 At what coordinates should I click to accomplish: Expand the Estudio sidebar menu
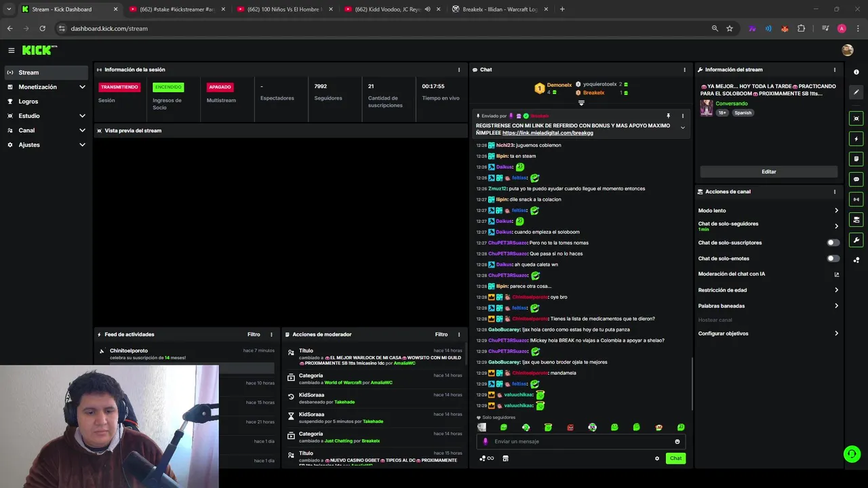click(45, 116)
